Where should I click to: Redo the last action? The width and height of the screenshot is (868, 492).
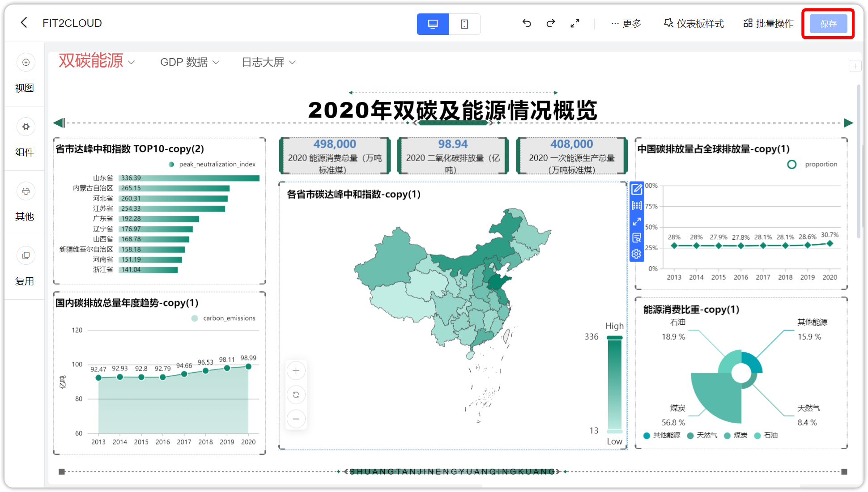pyautogui.click(x=551, y=23)
